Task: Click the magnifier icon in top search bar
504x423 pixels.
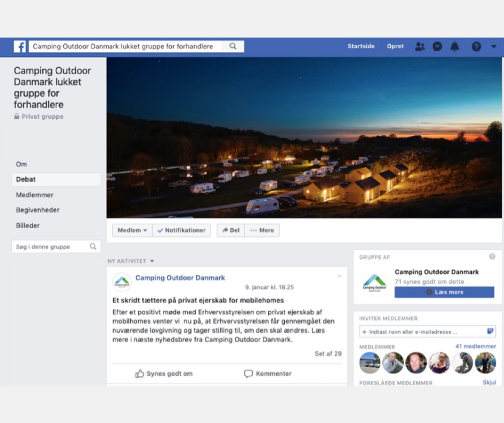Action: 233,46
